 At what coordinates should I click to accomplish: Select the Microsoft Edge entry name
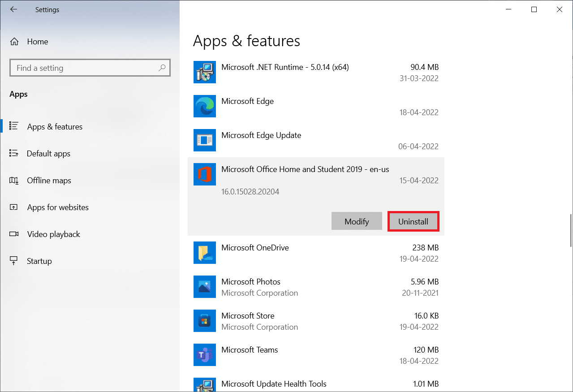pyautogui.click(x=247, y=101)
